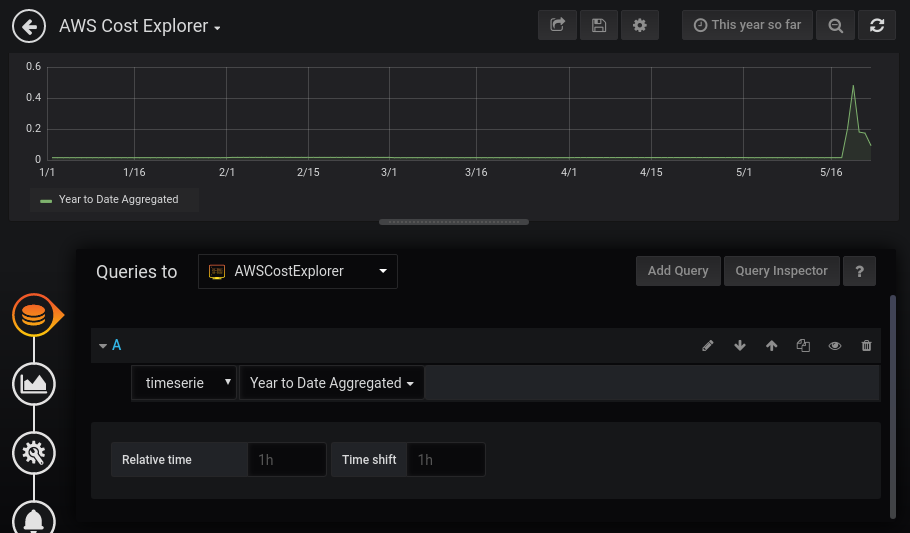Click the 0.6 y-axis label
910x533 pixels.
(34, 67)
